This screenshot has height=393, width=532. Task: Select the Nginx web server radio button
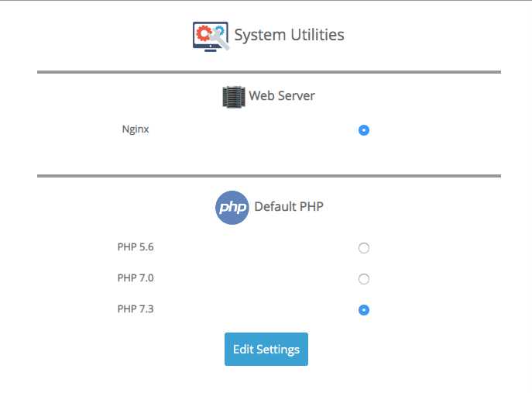tap(364, 130)
